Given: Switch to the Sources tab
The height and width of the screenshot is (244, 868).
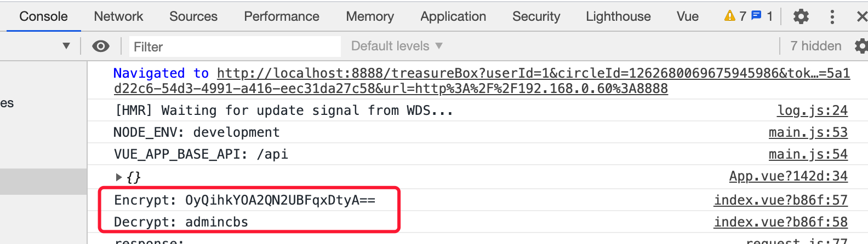Looking at the screenshot, I should tap(193, 16).
